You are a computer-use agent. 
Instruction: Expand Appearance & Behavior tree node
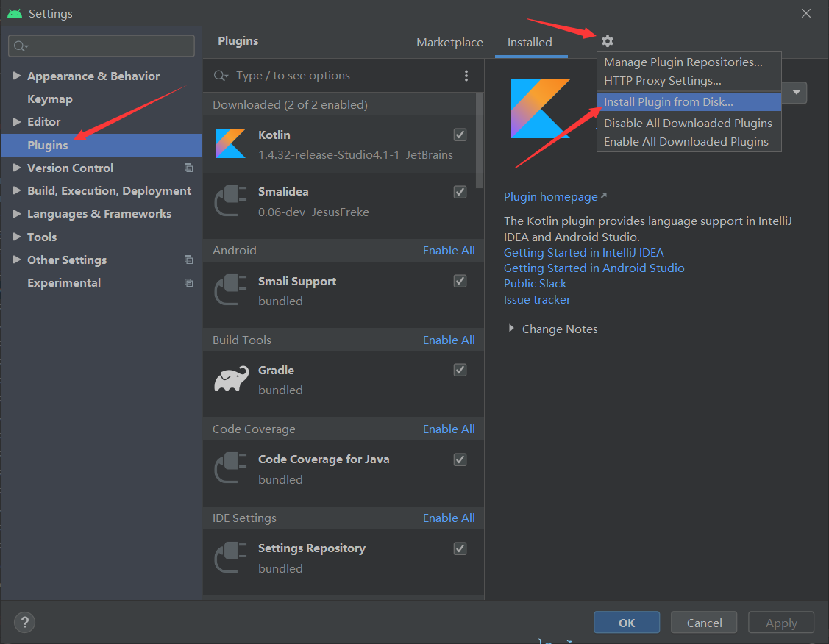[x=17, y=76]
